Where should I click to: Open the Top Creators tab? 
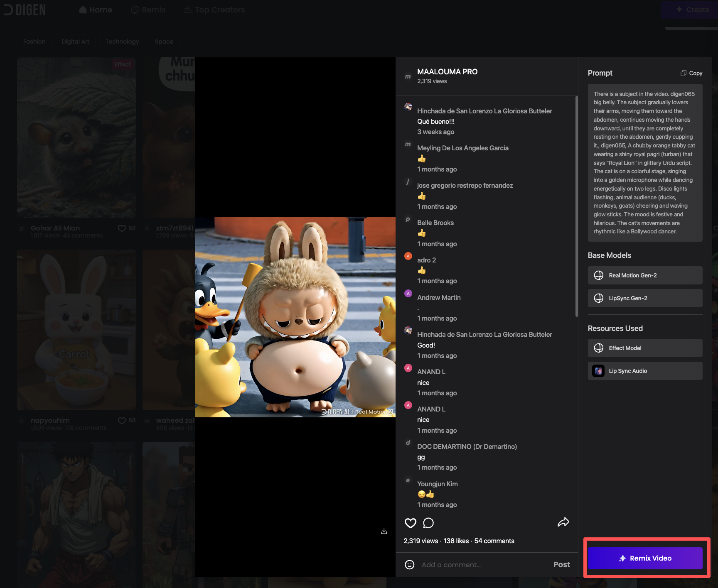[x=214, y=10]
